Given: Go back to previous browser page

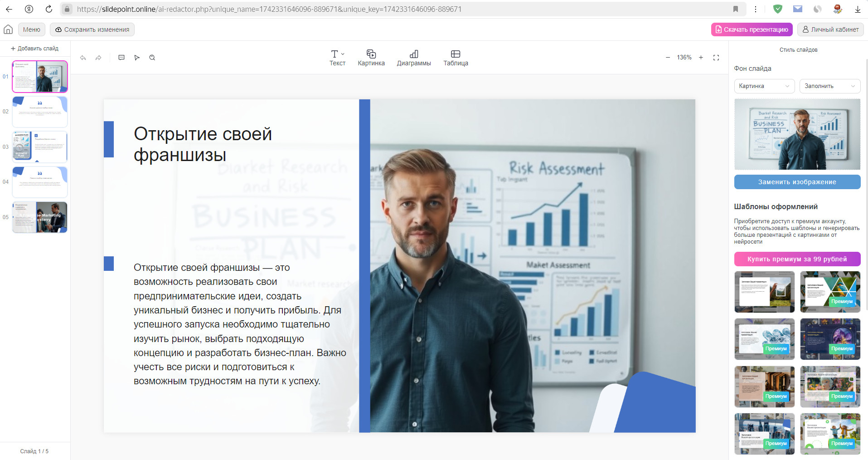Looking at the screenshot, I should click(x=9, y=9).
